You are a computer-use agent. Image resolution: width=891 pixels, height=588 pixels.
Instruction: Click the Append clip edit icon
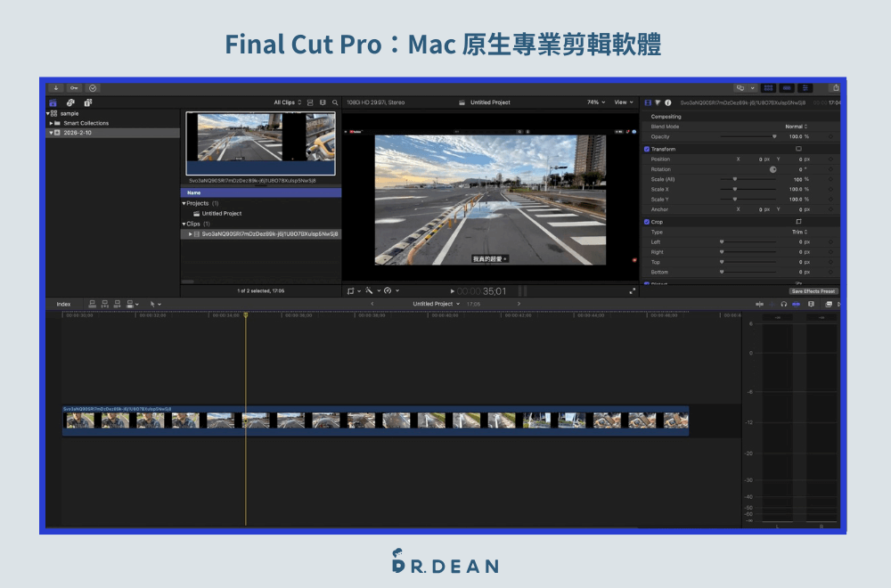117,305
